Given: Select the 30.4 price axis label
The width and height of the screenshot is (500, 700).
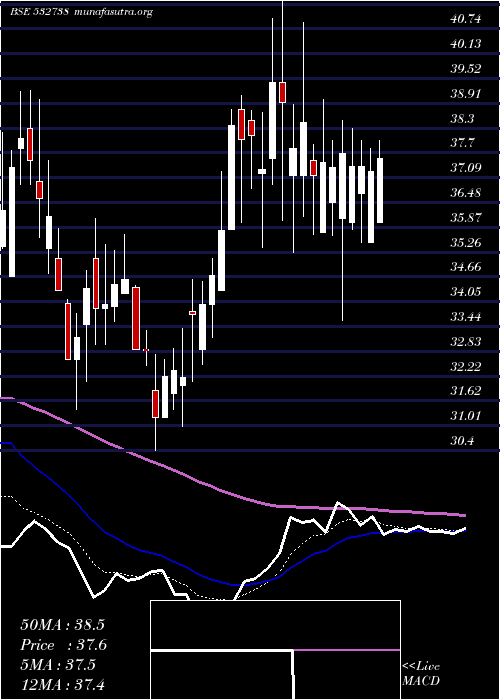Looking at the screenshot, I should coord(462,441).
